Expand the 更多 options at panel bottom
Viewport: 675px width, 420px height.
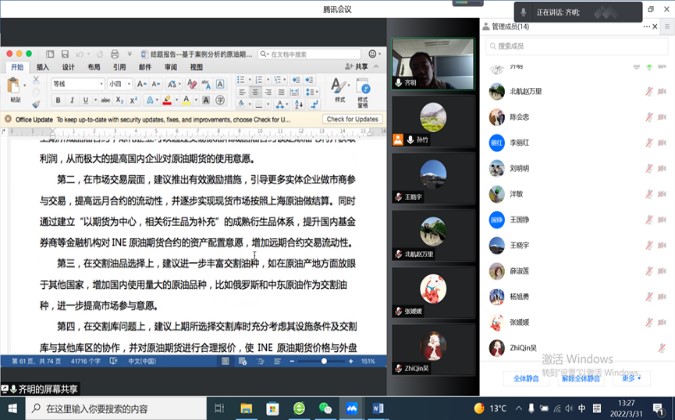pyautogui.click(x=630, y=379)
